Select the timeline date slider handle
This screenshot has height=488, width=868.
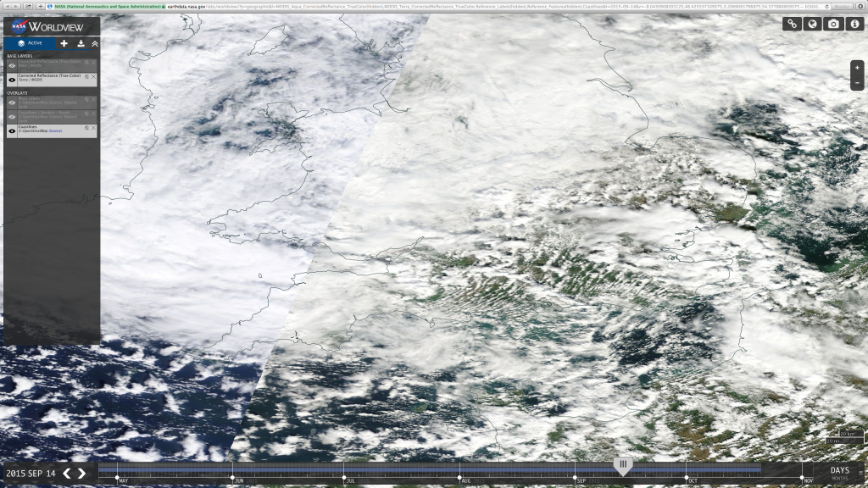coord(623,466)
